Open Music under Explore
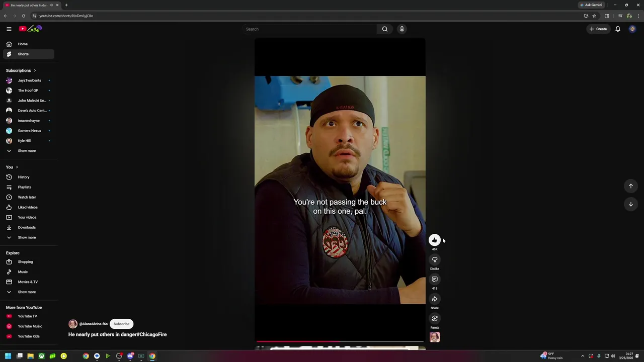This screenshot has height=362, width=644. (28, 272)
